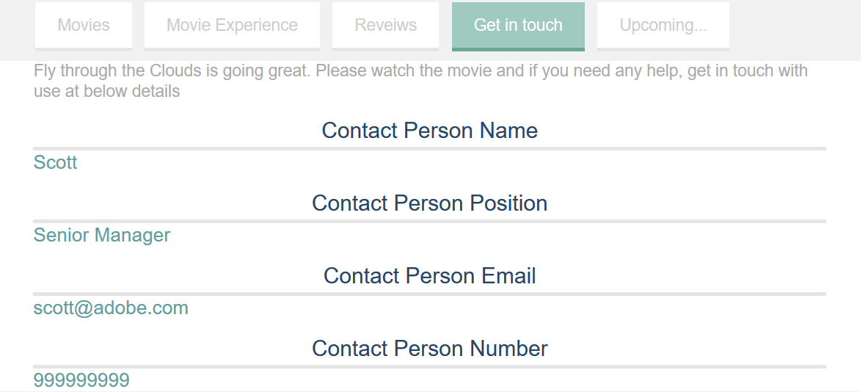Click the Contact Person Number heading
868x392 pixels.
tap(430, 349)
